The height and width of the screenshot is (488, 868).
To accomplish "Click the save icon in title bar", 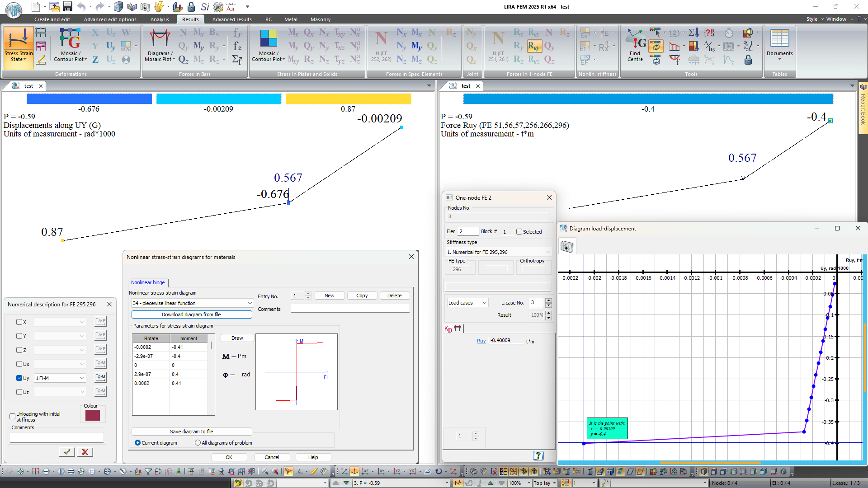I will point(68,6).
